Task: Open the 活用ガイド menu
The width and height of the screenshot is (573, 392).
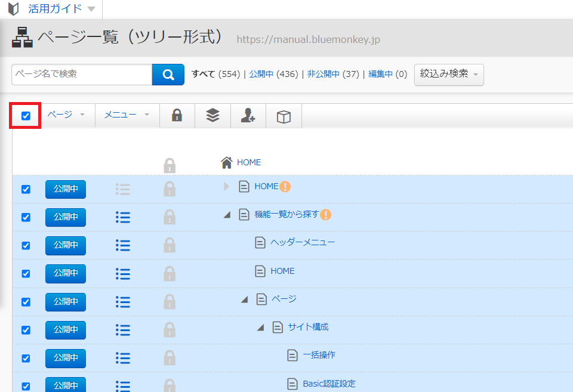Action: point(53,9)
